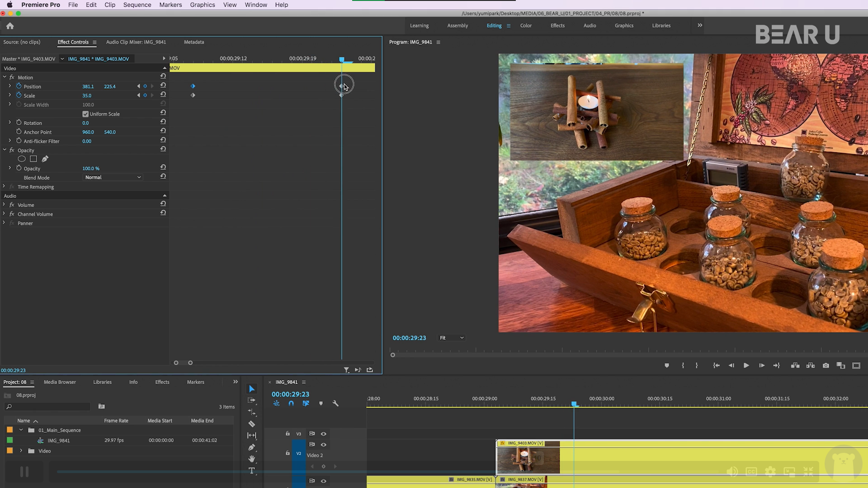The height and width of the screenshot is (488, 868).
Task: Click the Program monitor scrubber handle
Action: (393, 355)
